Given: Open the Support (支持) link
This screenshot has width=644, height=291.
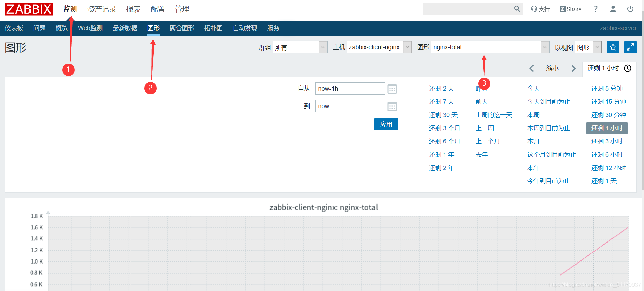Looking at the screenshot, I should click(x=541, y=9).
